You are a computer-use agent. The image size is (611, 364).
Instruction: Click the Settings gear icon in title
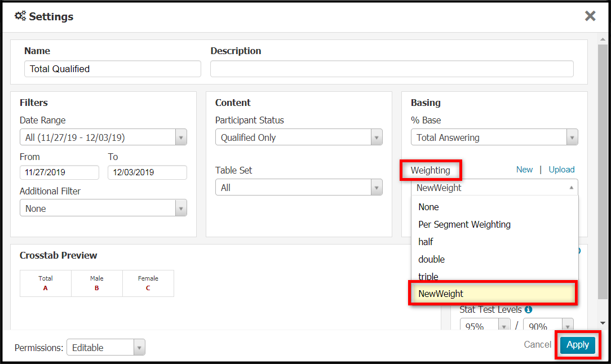20,16
